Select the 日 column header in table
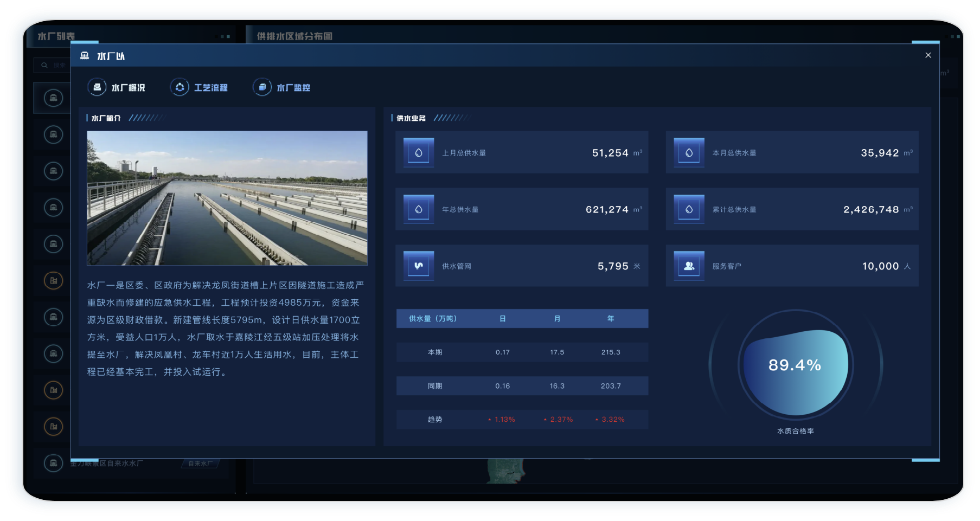Viewport: 980px width, 521px height. tap(503, 319)
